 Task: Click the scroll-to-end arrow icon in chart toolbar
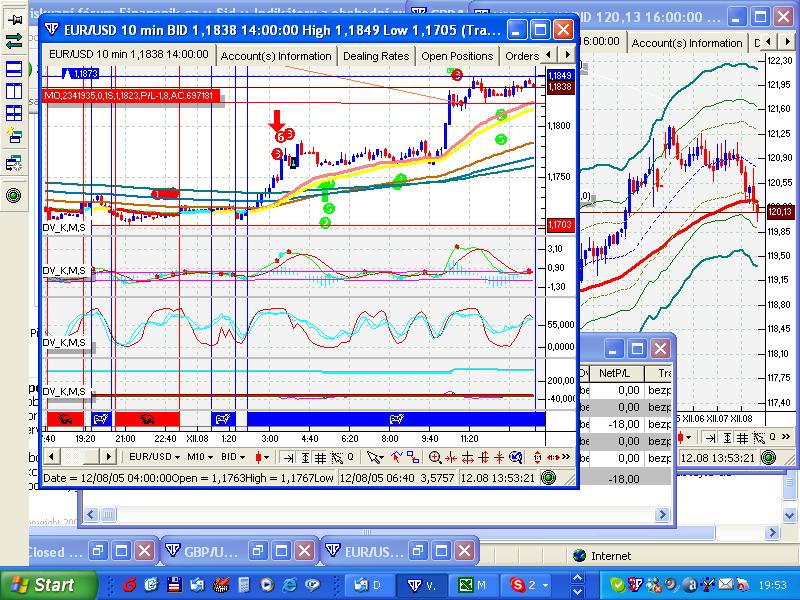point(288,457)
